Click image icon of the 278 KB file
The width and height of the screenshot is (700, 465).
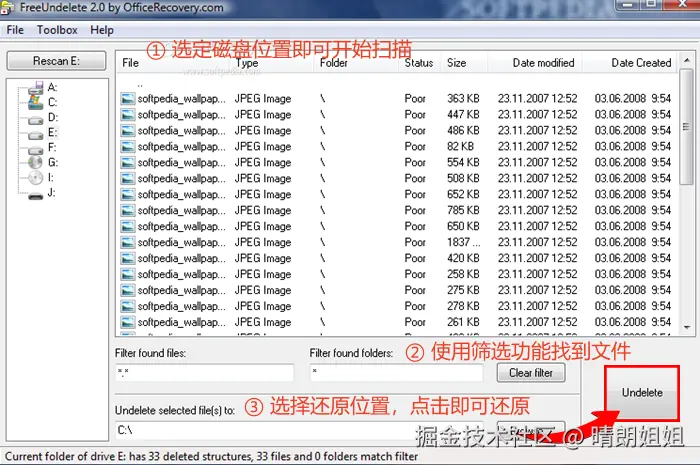click(x=128, y=306)
